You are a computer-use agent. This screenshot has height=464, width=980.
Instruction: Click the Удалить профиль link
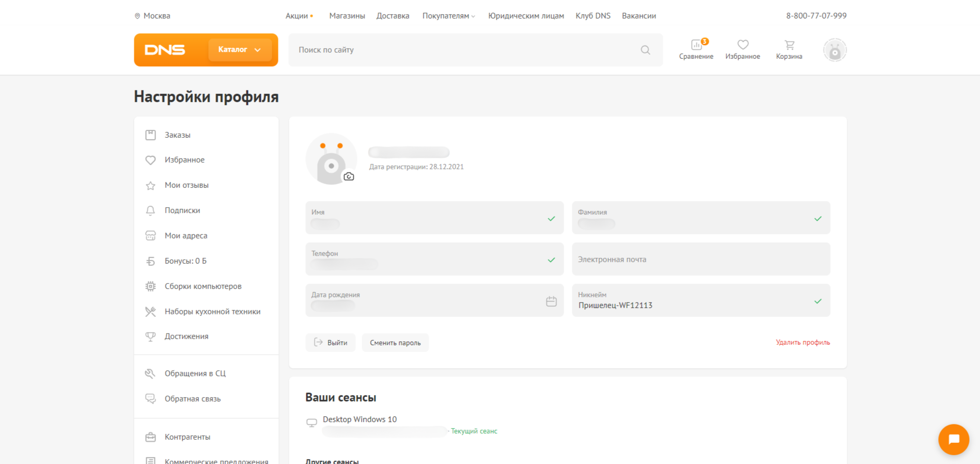pyautogui.click(x=803, y=342)
